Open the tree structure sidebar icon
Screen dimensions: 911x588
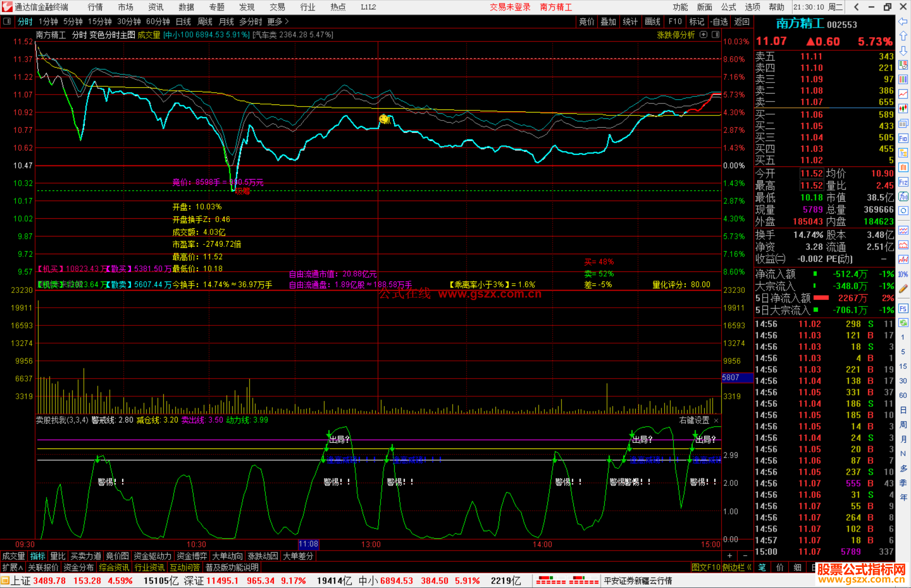(903, 153)
